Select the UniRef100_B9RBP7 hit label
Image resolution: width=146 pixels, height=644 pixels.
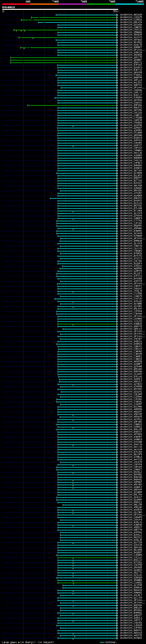pyautogui.click(x=131, y=47)
